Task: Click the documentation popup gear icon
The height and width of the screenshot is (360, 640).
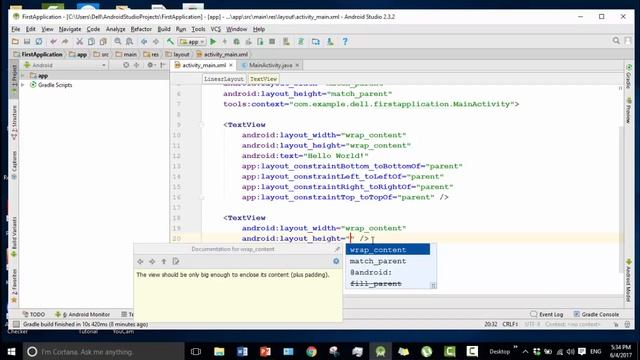Action: tap(336, 261)
